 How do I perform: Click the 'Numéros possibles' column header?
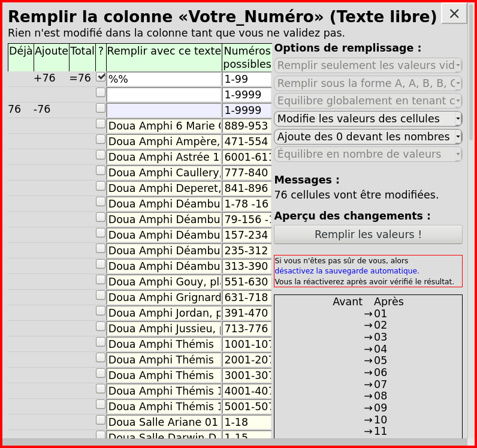coord(247,58)
